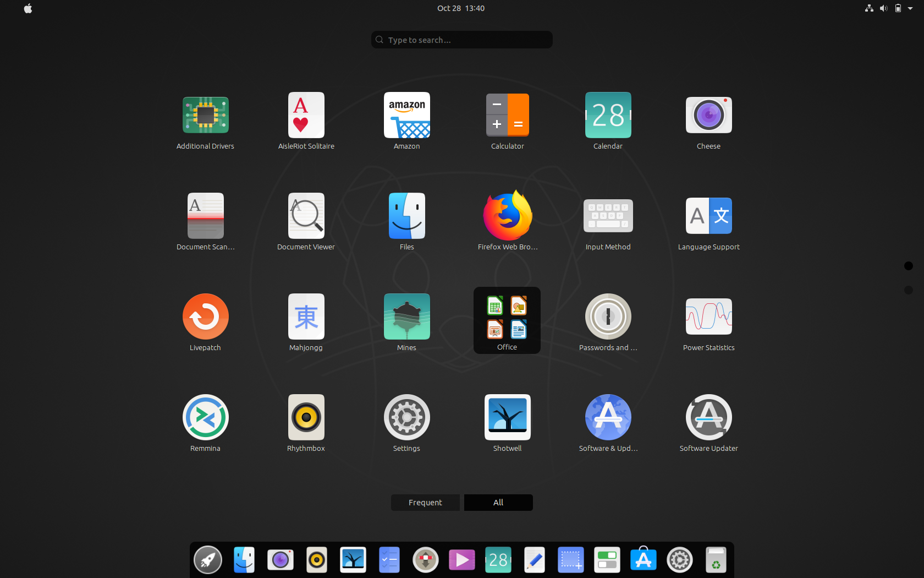Go to second app grid page indicator

[909, 290]
